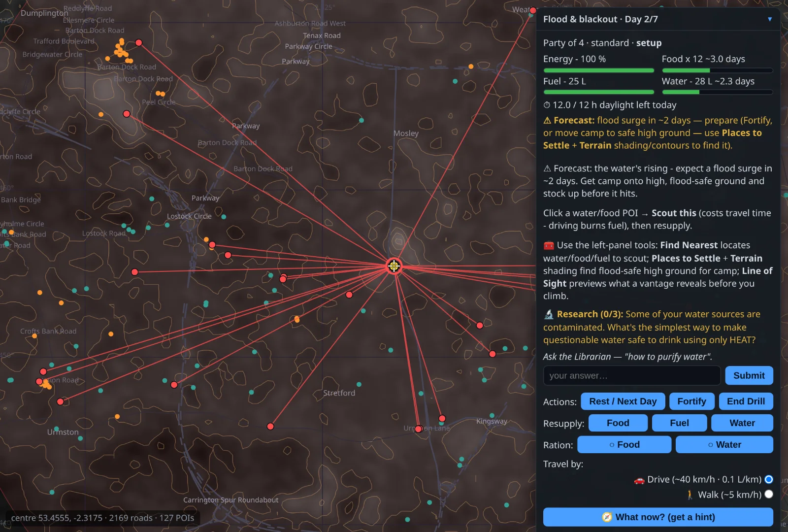The height and width of the screenshot is (532, 788).
Task: Pick red POI marker near Weat label at top
Action: [533, 10]
